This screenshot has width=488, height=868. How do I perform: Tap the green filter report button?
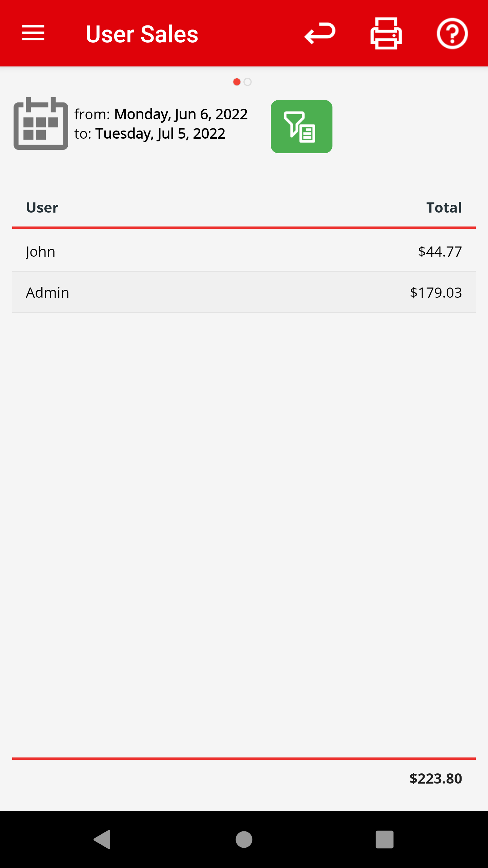point(301,126)
